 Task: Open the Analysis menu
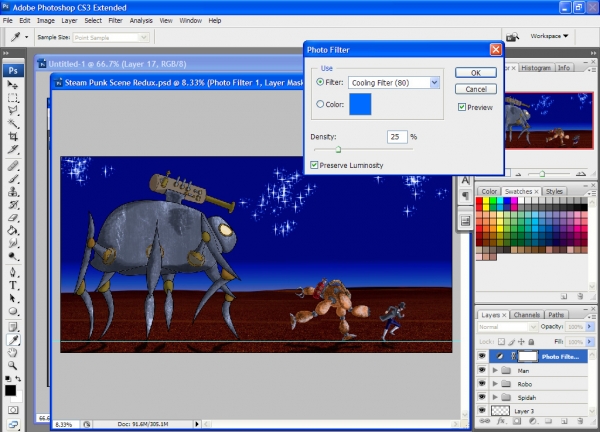pos(141,21)
